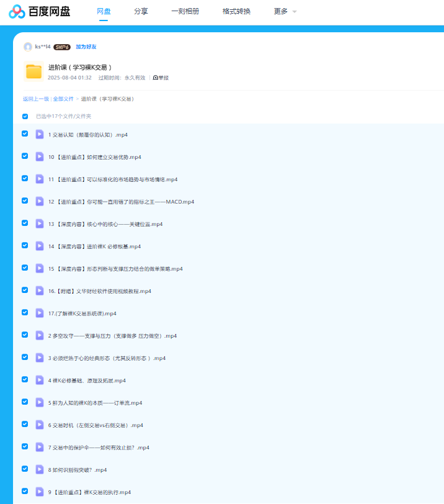This screenshot has height=504, width=444.
Task: Uncheck the checkbox for file 13 关键位置
Action: point(25,223)
